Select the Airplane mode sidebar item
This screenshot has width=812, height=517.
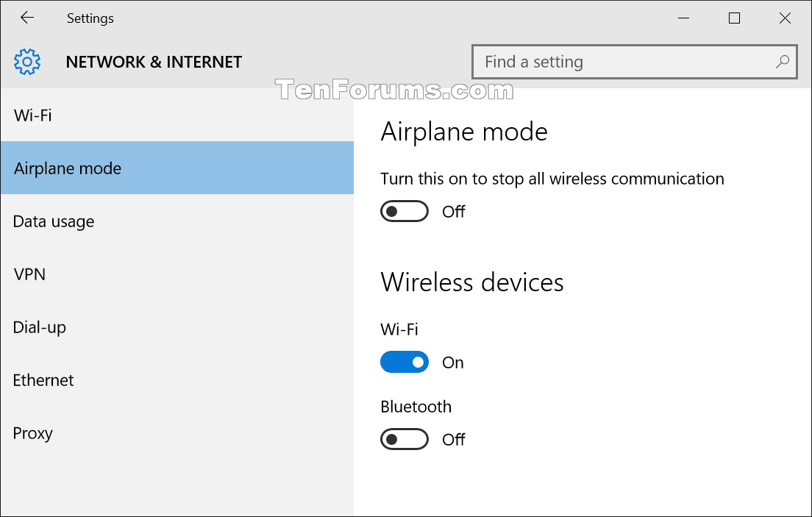pyautogui.click(x=68, y=168)
